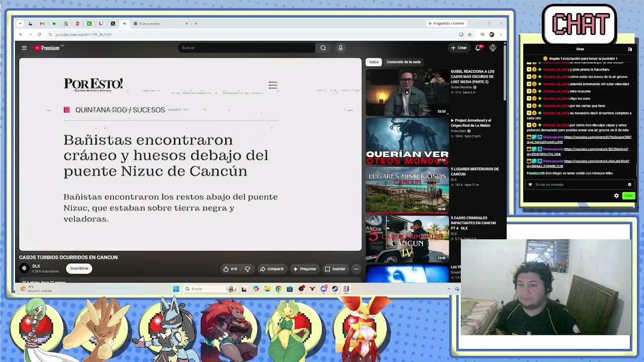The width and height of the screenshot is (644, 362).
Task: Click the video title Casos Turbios Ocurridos en Cancun
Action: coord(68,257)
